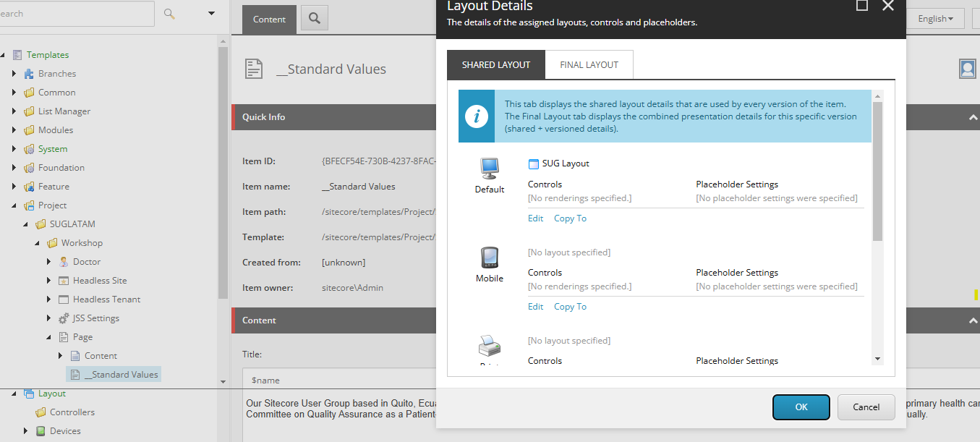Click the Headless Site template icon
Image resolution: width=980 pixels, height=442 pixels.
(x=64, y=281)
